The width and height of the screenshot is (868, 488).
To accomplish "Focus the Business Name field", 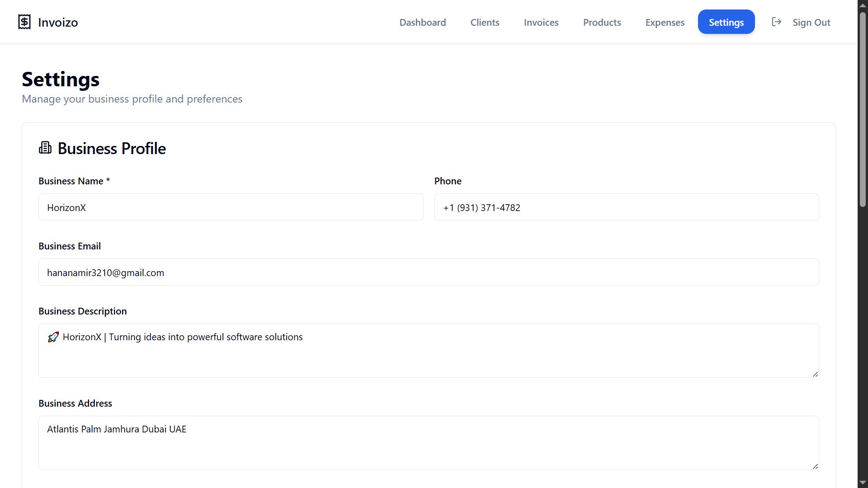I will (231, 207).
